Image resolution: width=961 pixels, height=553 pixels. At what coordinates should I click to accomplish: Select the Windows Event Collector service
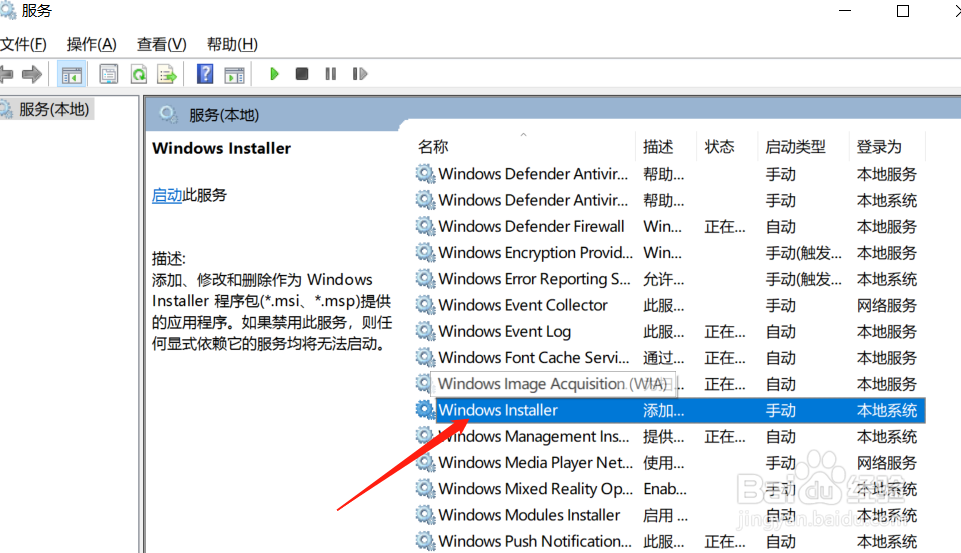[523, 305]
